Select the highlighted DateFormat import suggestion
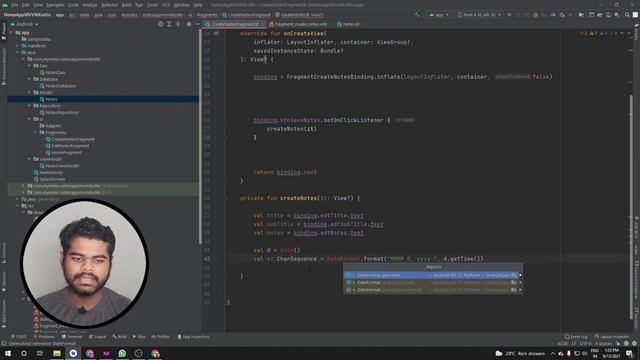 pos(433,276)
